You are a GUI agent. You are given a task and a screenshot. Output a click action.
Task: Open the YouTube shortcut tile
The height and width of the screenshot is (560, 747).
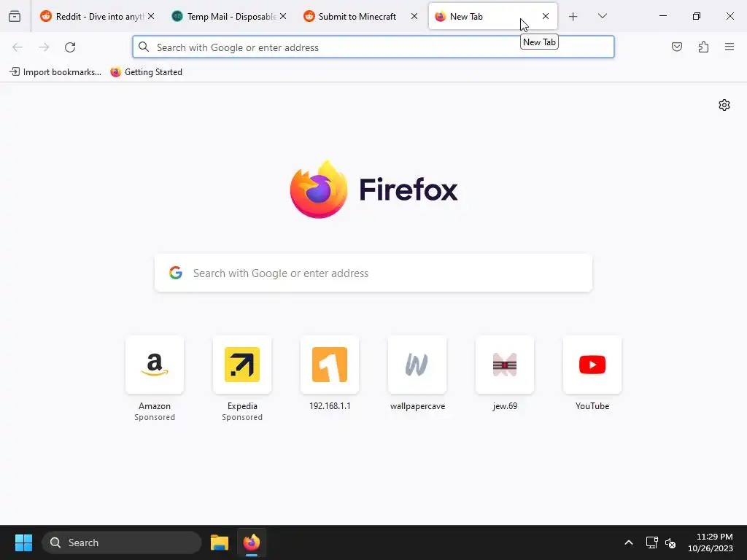(592, 365)
